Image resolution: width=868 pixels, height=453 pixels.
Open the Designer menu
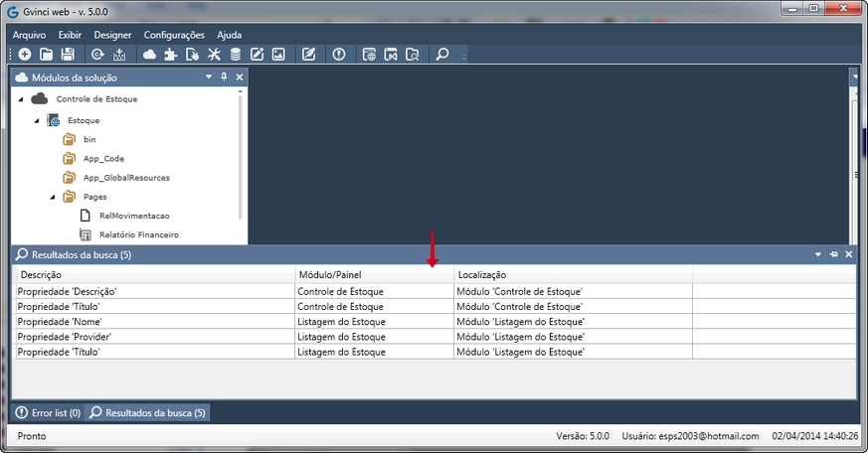[112, 35]
